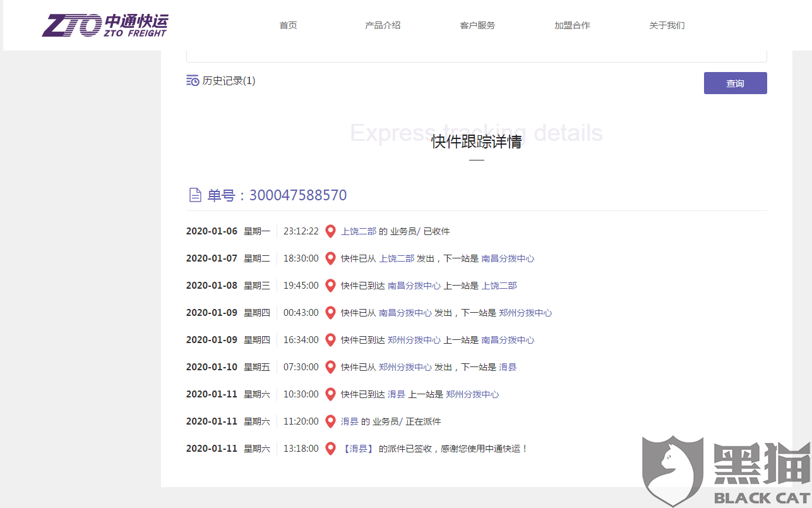Open the 关于我们 page
The width and height of the screenshot is (812, 508).
(667, 25)
